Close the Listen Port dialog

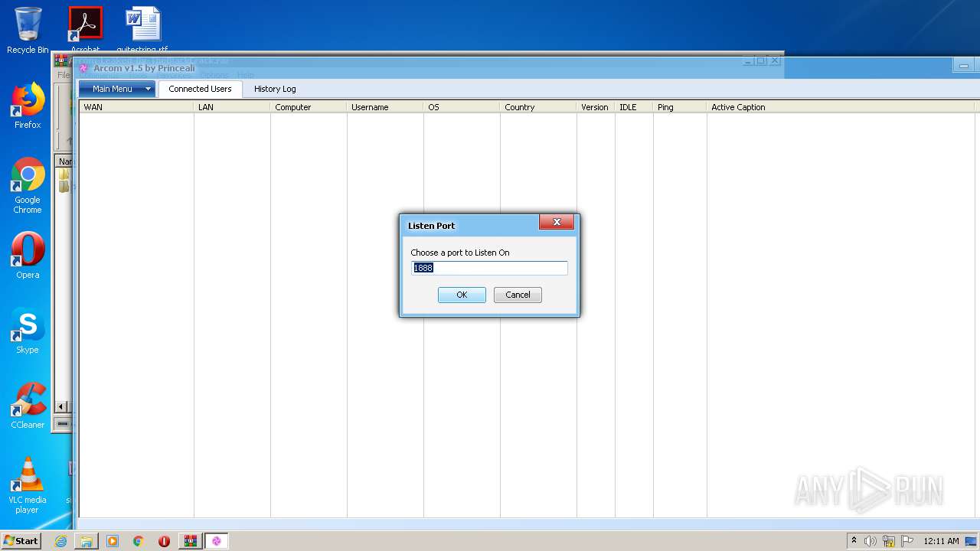[557, 222]
